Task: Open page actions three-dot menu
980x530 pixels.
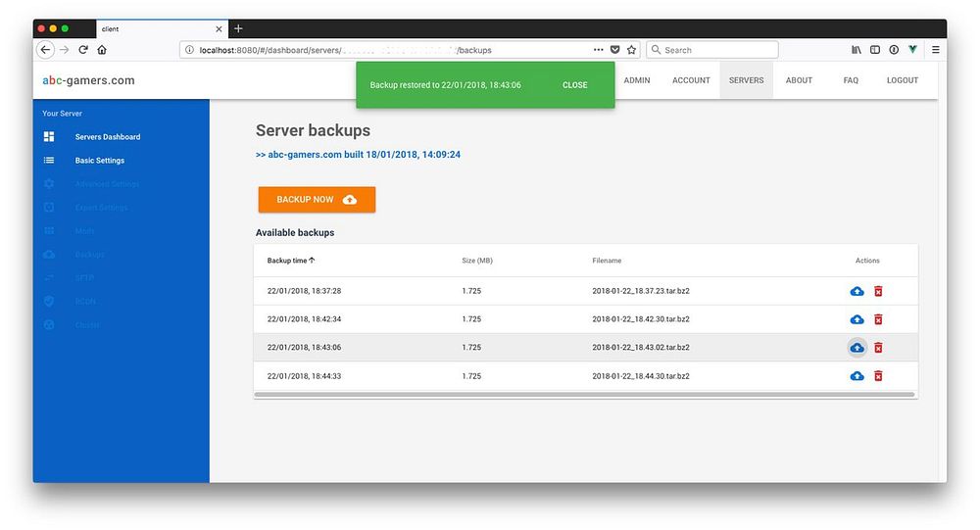Action: pos(598,50)
